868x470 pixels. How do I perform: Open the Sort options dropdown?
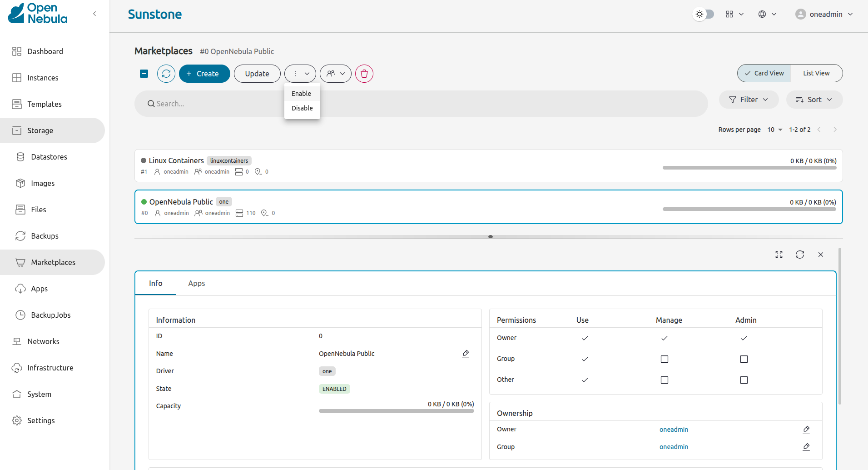point(814,99)
